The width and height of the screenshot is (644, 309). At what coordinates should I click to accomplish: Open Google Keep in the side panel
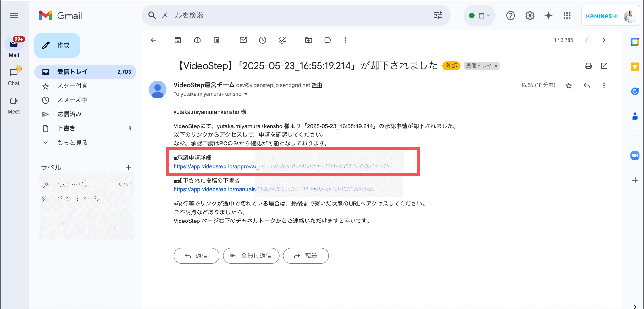click(x=635, y=67)
